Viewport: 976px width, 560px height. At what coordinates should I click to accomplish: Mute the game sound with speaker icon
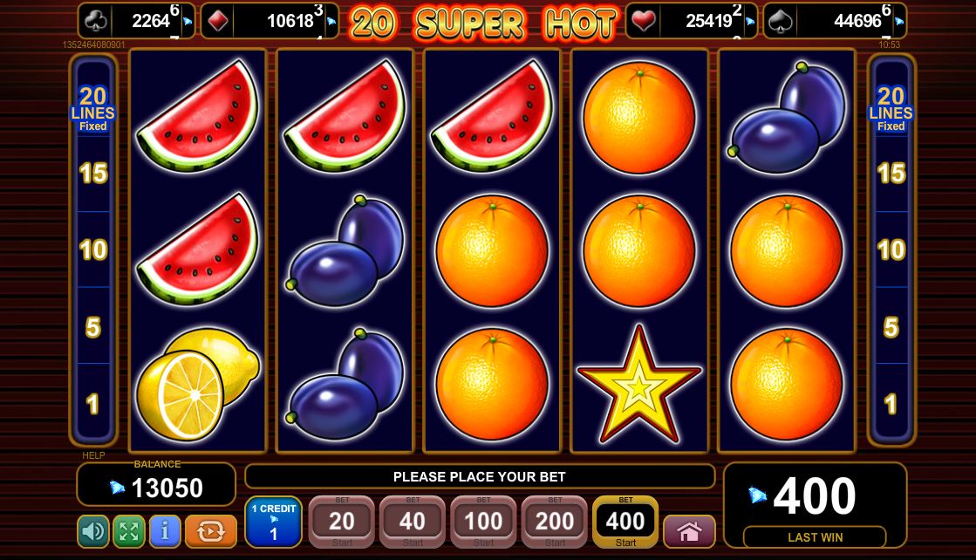click(x=93, y=531)
